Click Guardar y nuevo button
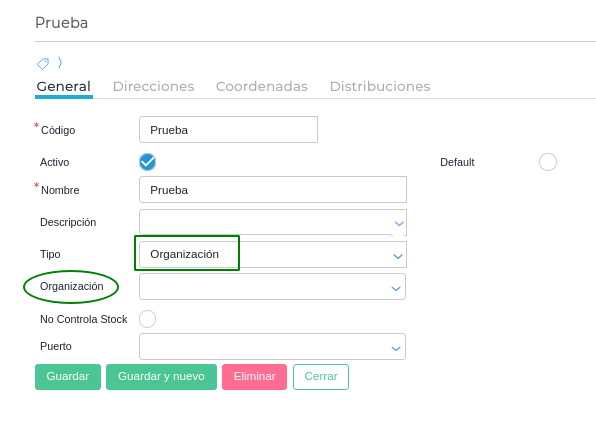Viewport: 596px width, 421px height. pos(162,377)
